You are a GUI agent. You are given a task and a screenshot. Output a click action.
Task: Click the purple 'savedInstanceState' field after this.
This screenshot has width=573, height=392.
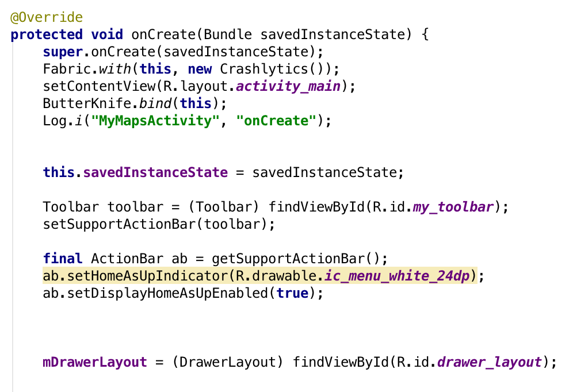(x=155, y=172)
